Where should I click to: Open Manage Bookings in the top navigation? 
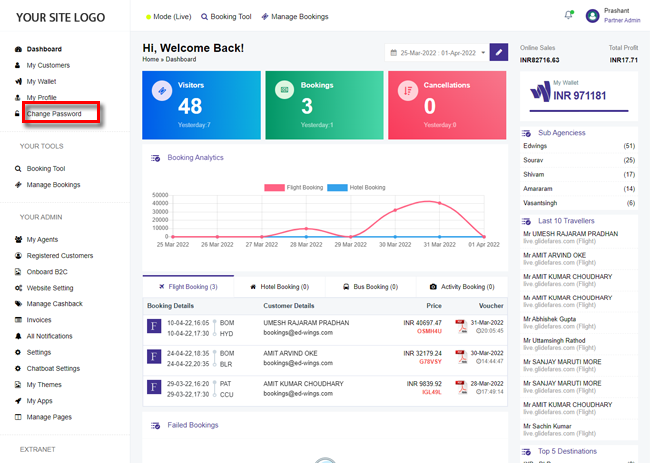[x=295, y=17]
